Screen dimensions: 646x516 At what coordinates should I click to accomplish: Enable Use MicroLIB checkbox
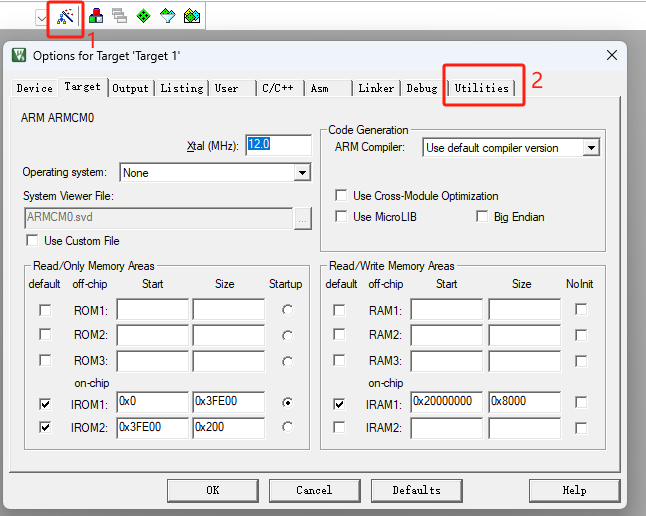[341, 216]
